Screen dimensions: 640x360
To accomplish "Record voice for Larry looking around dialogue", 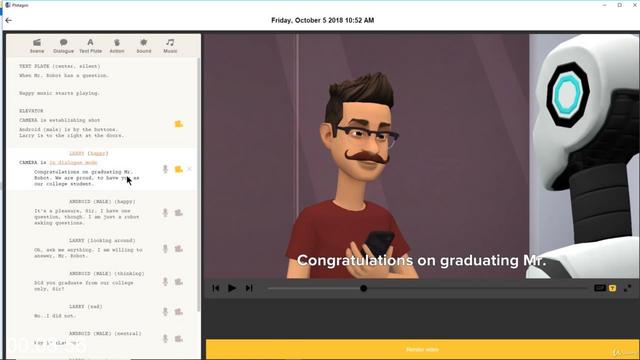I will (x=165, y=249).
